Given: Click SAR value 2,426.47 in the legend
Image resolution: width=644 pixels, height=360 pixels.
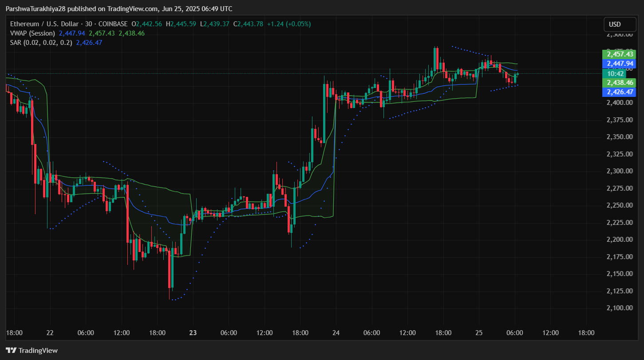Looking at the screenshot, I should click(89, 43).
